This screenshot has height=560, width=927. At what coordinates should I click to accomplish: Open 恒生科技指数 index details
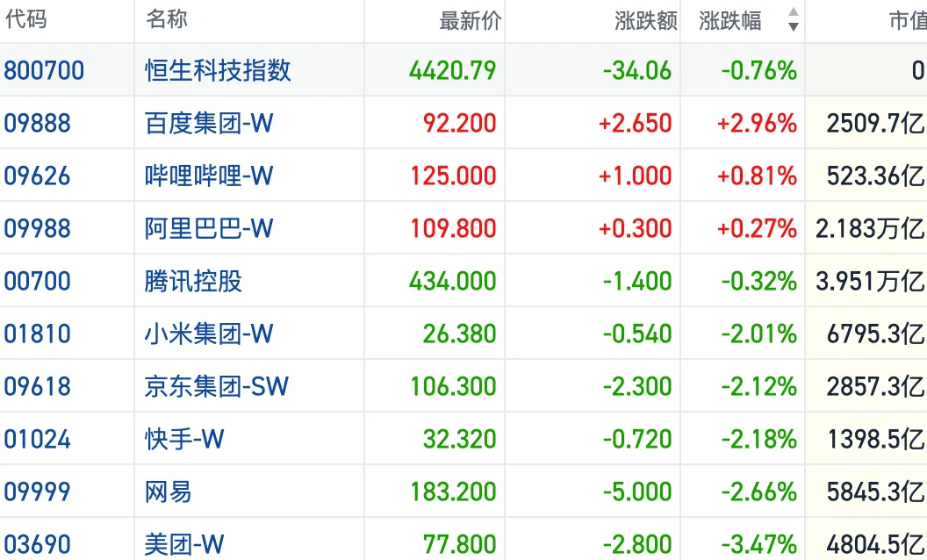pyautogui.click(x=219, y=70)
